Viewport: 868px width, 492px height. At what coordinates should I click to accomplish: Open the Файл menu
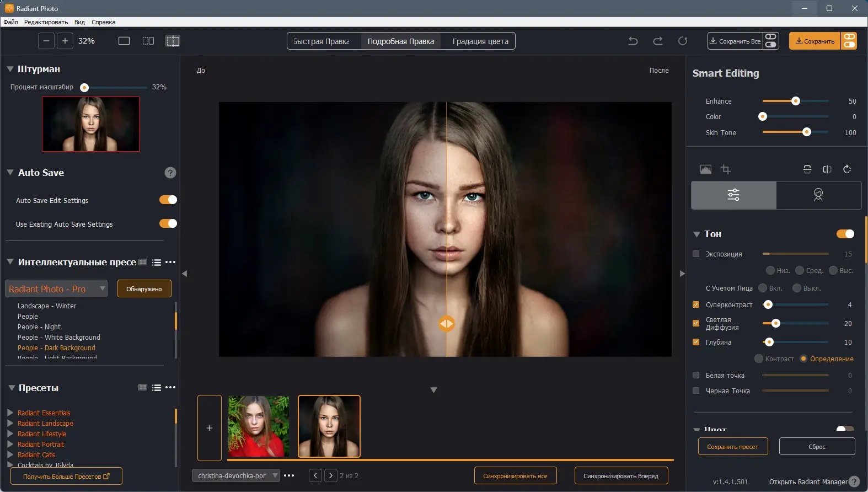point(10,22)
